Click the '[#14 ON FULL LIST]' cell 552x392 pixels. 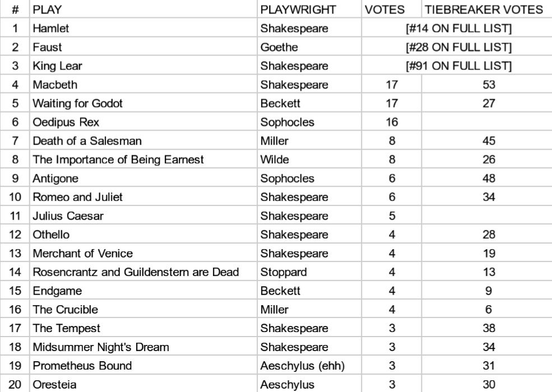[x=458, y=29]
